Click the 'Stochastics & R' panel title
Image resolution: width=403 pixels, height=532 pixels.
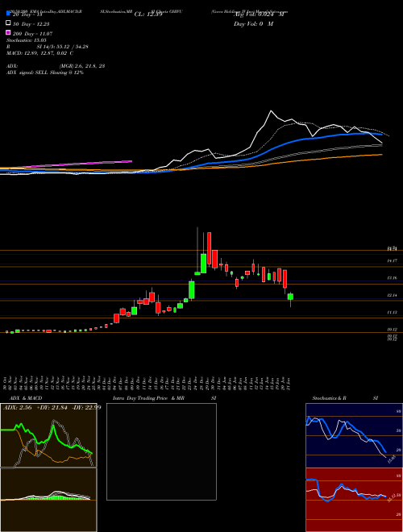point(329,398)
